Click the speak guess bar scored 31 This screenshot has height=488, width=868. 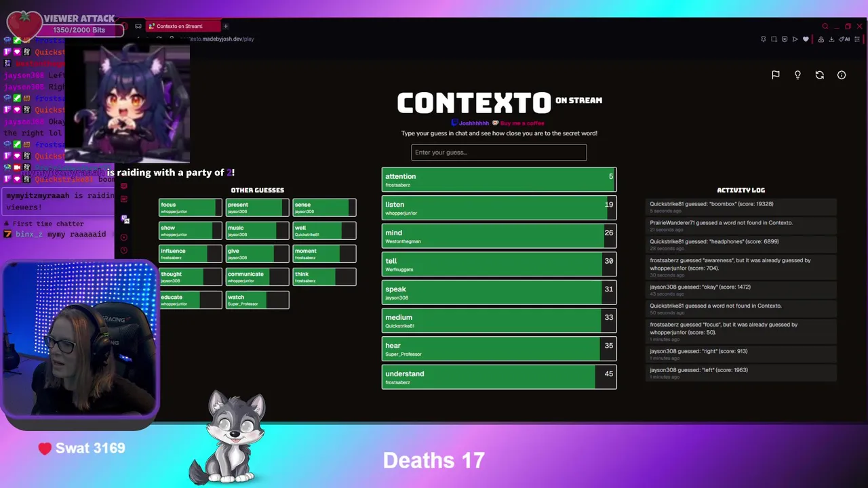499,293
